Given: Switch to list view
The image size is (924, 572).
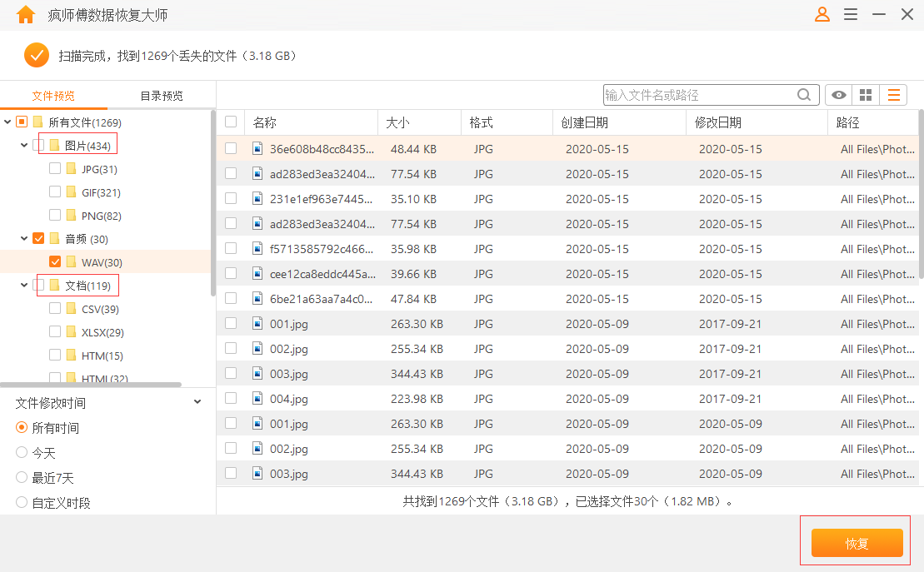Looking at the screenshot, I should [892, 94].
